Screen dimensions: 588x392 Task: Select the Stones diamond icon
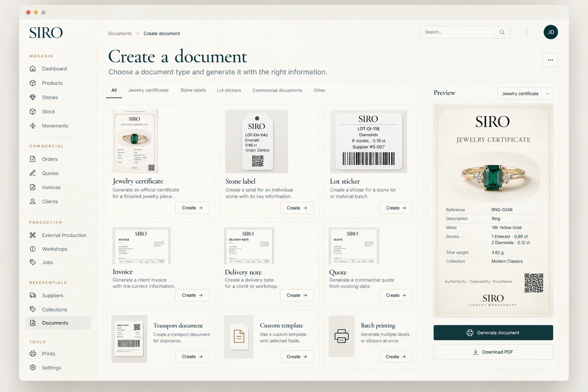pyautogui.click(x=33, y=97)
